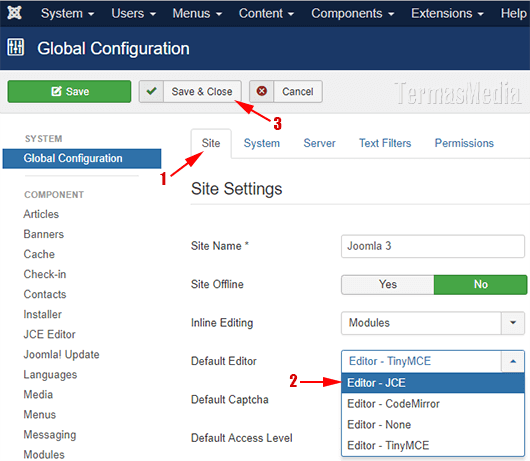Open Modules component settings in sidebar
Image resolution: width=530 pixels, height=461 pixels.
point(44,454)
